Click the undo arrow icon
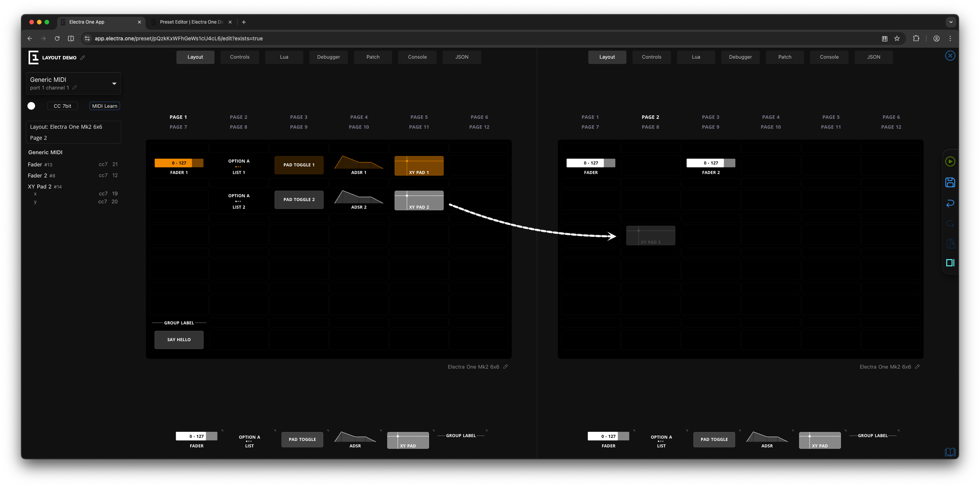 950,203
